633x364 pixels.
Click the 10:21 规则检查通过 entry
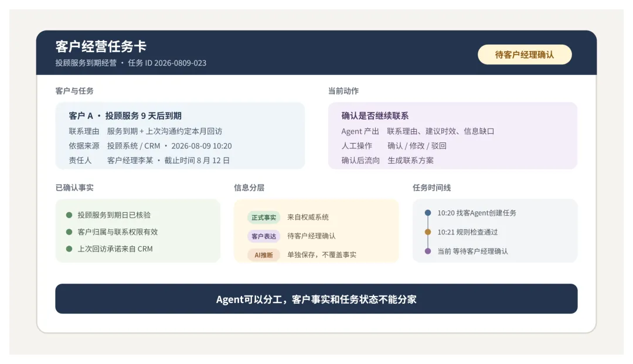coord(468,232)
